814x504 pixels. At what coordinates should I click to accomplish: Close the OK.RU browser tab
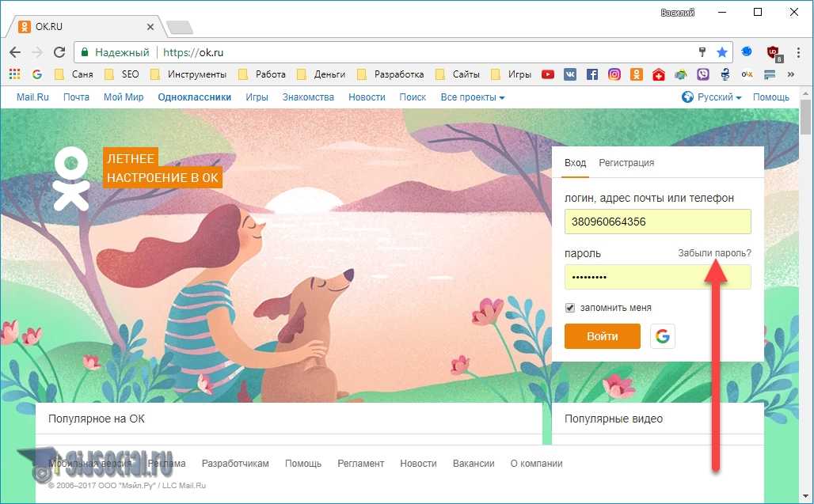point(150,26)
